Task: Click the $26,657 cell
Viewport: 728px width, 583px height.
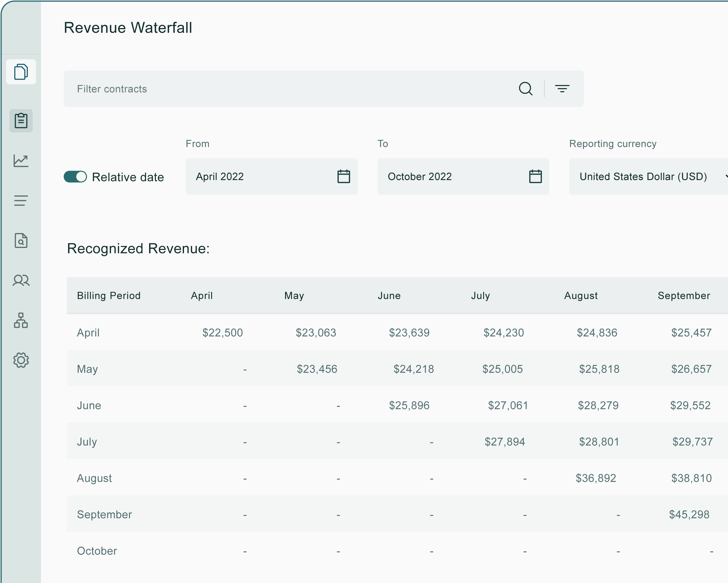Action: click(x=691, y=369)
